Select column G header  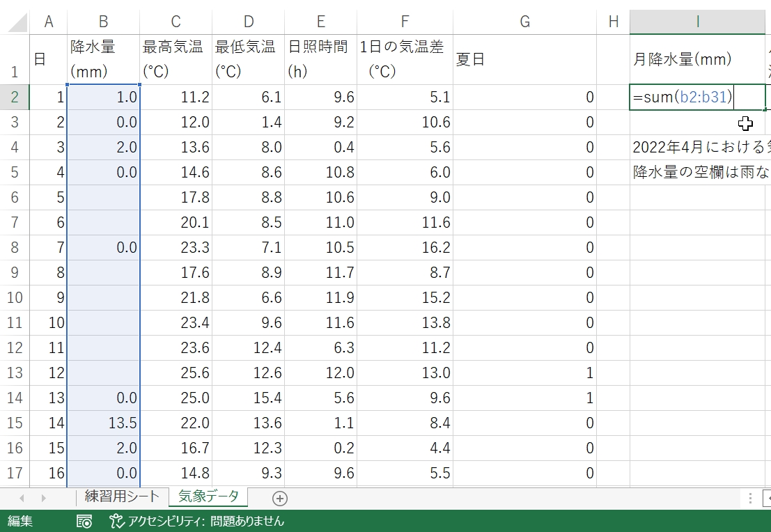[x=524, y=22]
